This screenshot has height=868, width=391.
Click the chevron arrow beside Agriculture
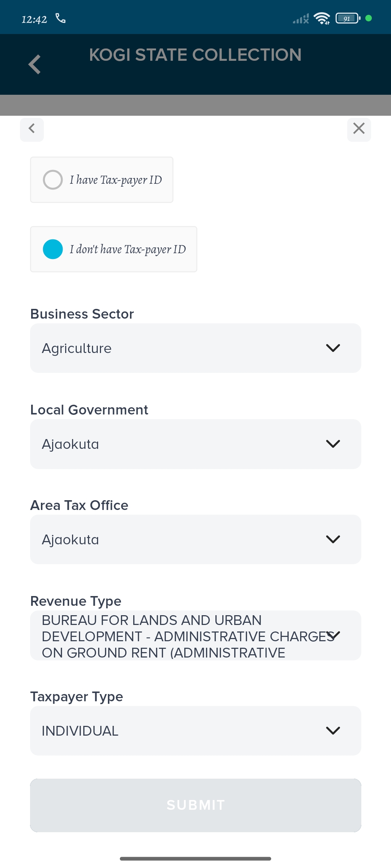333,348
